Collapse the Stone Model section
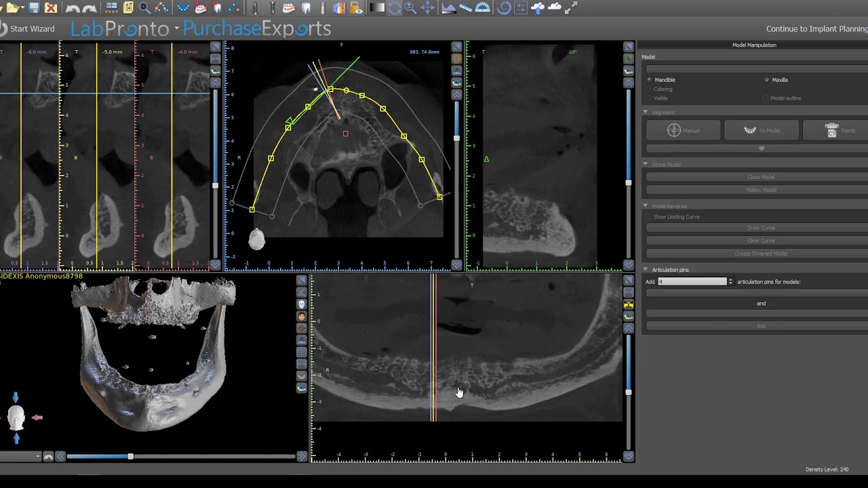The height and width of the screenshot is (488, 868). 646,164
